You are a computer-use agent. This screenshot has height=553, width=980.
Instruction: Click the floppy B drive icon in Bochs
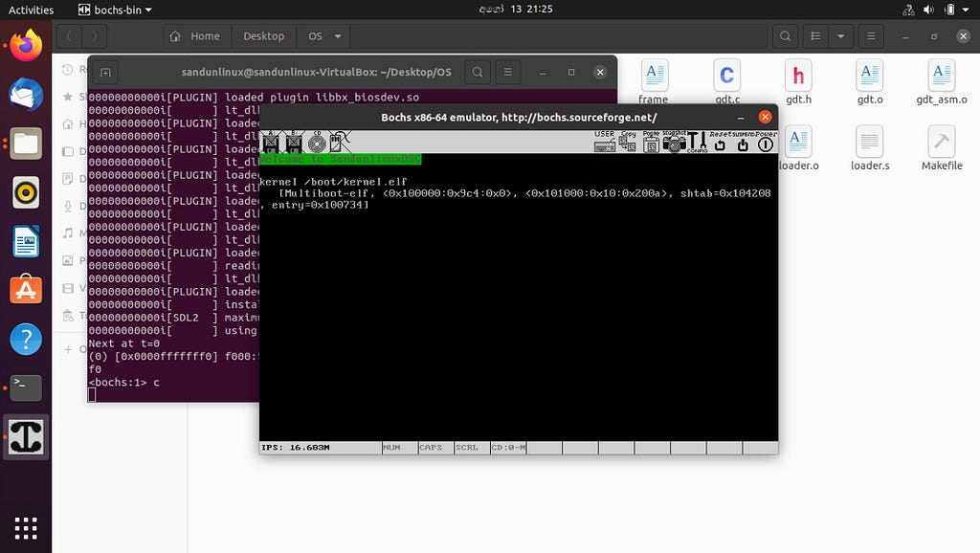coord(294,143)
